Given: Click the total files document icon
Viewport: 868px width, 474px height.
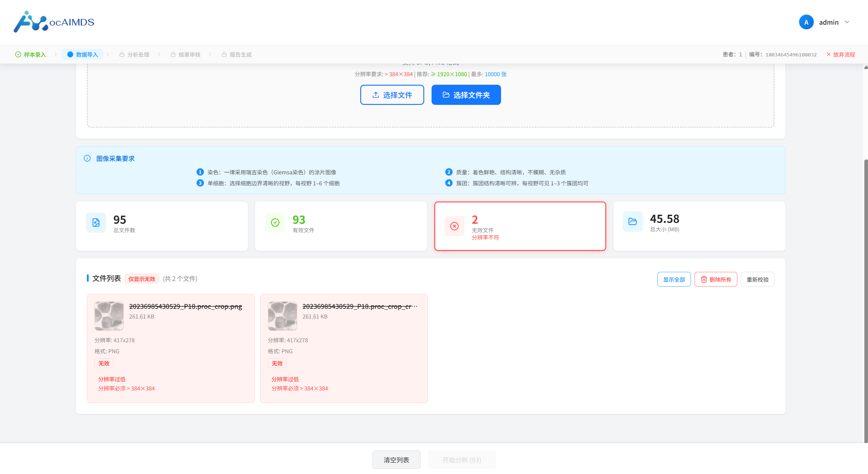Looking at the screenshot, I should coord(96,223).
